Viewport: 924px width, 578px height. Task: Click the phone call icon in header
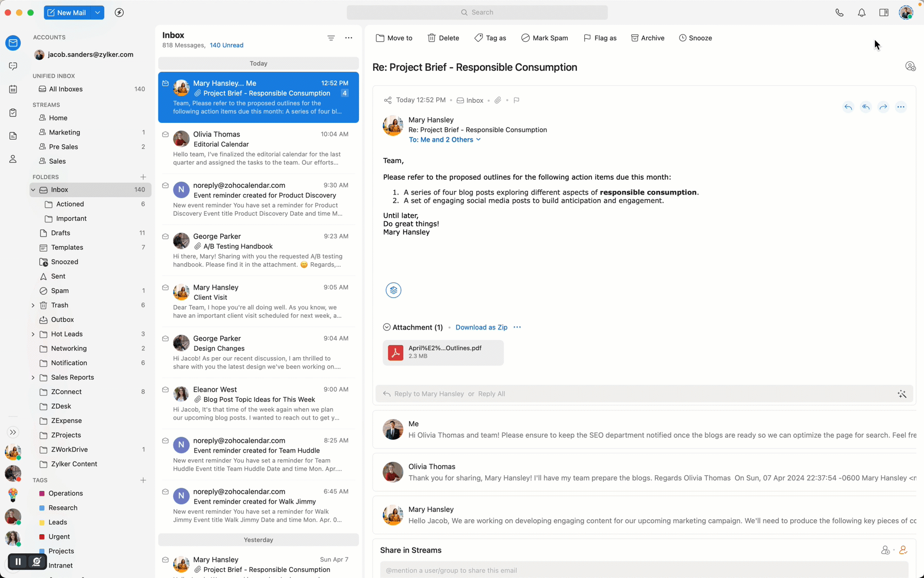(839, 12)
